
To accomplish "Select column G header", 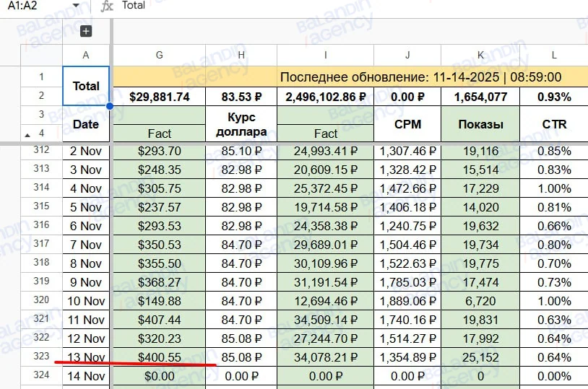I will click(x=160, y=55).
